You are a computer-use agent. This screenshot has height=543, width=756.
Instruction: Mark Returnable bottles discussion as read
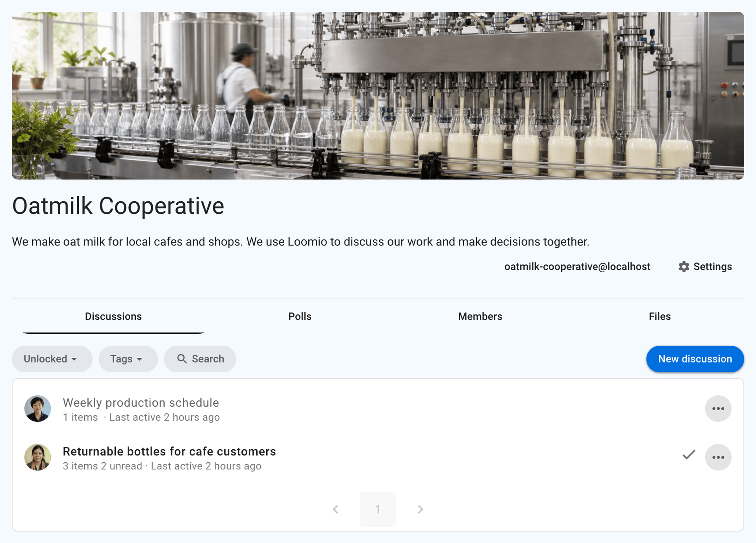coord(689,455)
